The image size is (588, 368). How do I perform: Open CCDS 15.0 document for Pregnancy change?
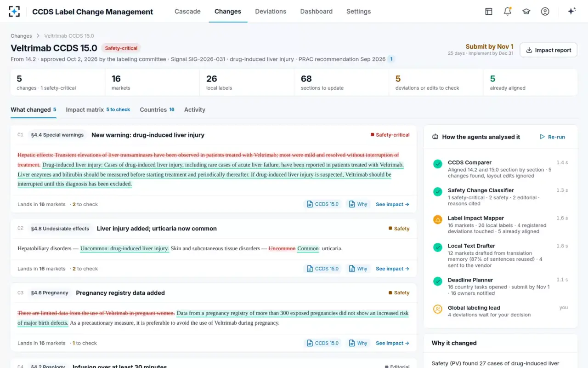pyautogui.click(x=323, y=343)
